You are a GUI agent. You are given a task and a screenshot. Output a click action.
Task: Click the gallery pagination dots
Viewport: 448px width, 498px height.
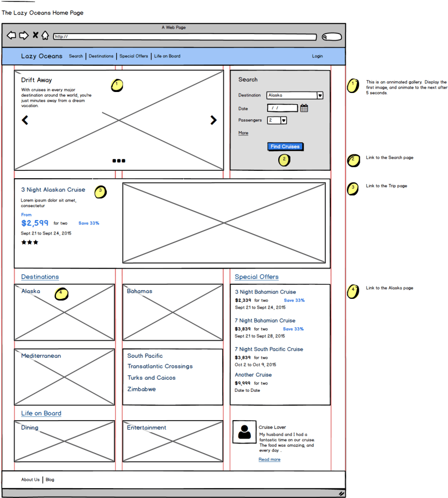click(x=119, y=160)
